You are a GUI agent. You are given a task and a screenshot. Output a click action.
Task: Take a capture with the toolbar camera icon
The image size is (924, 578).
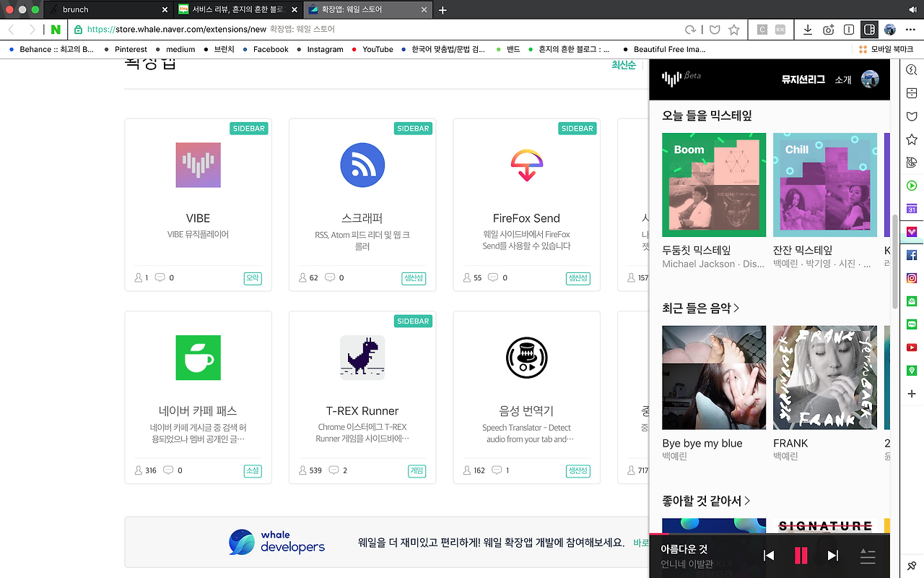point(829,30)
